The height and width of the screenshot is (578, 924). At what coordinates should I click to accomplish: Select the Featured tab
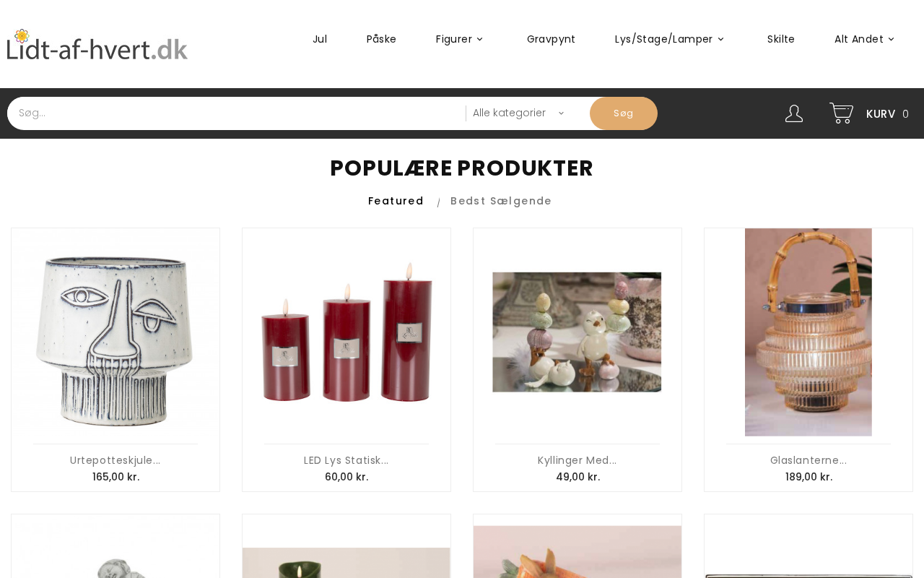coord(396,201)
